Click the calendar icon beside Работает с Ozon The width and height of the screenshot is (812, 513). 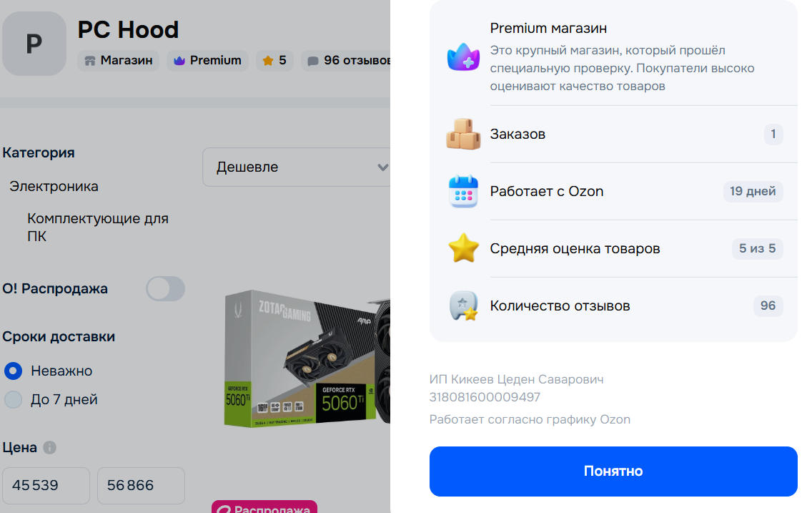pyautogui.click(x=463, y=191)
